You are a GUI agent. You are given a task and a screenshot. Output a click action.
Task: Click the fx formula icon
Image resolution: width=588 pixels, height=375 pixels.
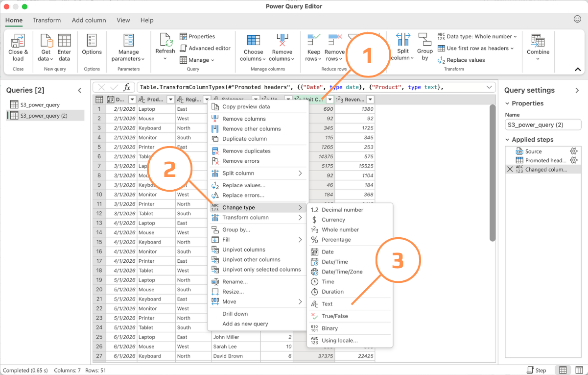(127, 87)
